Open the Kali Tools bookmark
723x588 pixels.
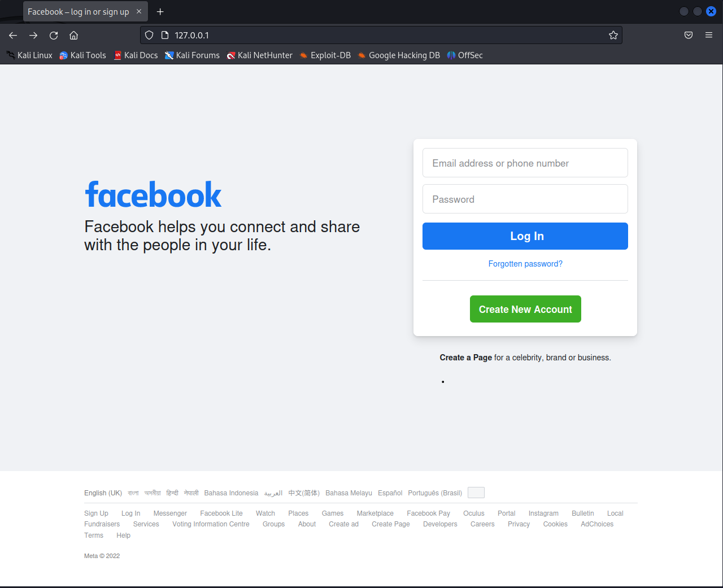82,55
